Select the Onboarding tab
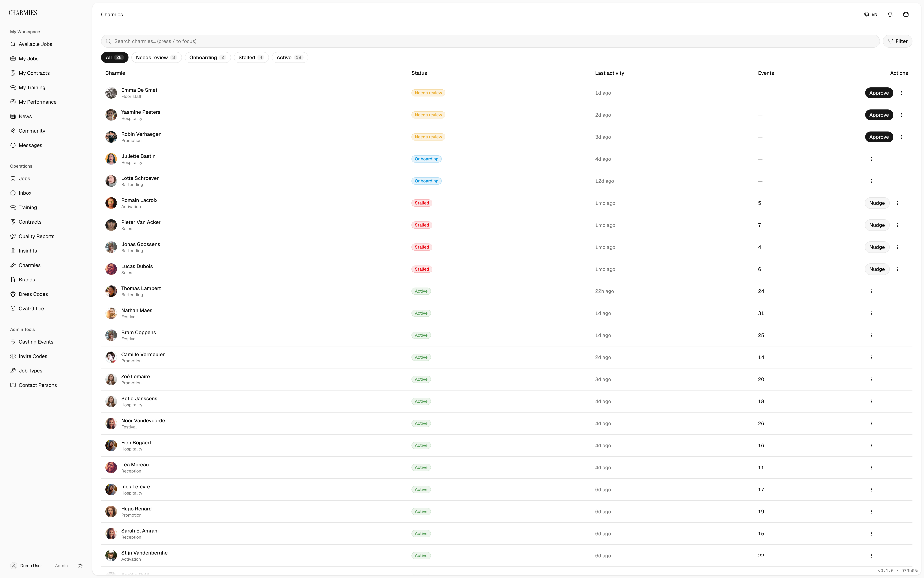 (207, 57)
